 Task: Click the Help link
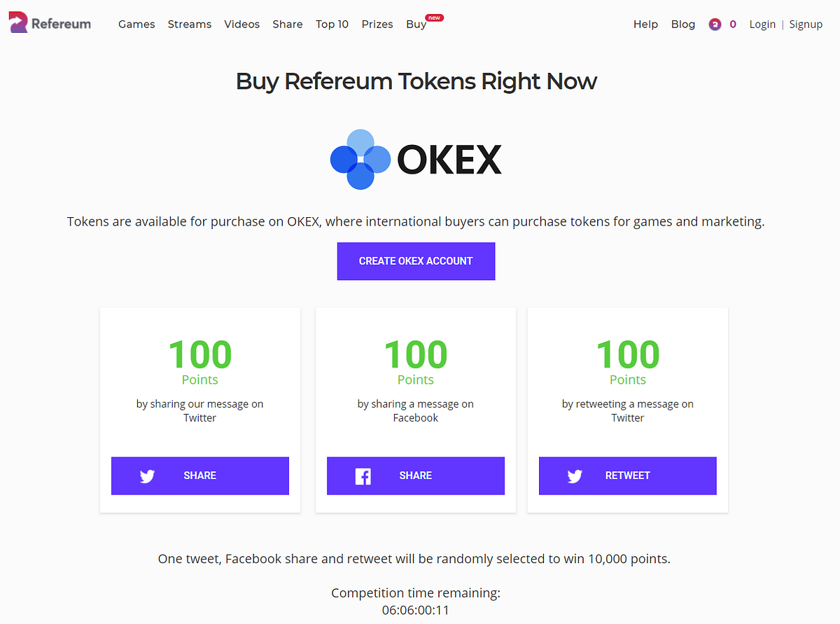(645, 25)
